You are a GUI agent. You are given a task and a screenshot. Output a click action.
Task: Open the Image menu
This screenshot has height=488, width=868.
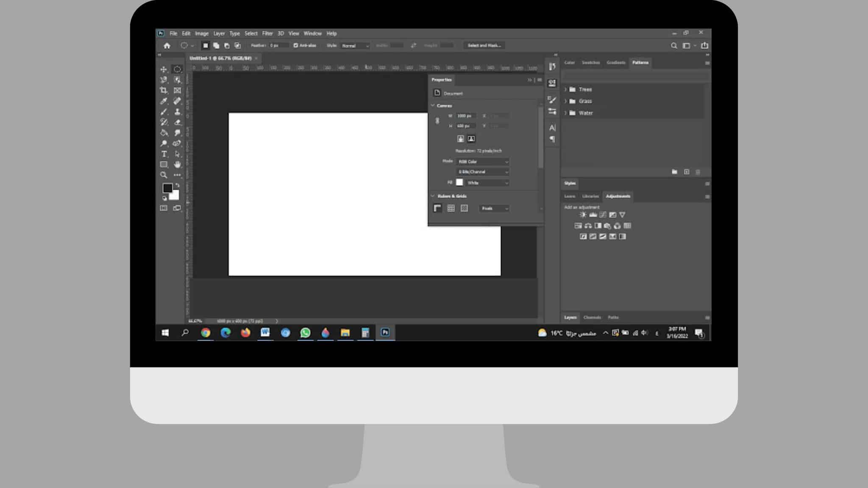[202, 33]
